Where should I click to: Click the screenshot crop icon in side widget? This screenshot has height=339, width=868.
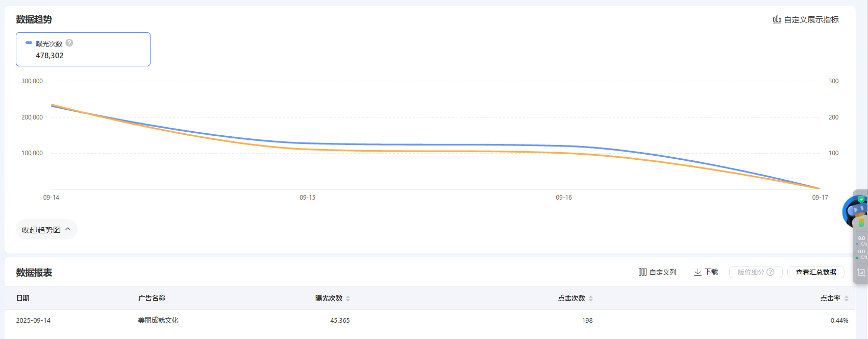(x=861, y=273)
